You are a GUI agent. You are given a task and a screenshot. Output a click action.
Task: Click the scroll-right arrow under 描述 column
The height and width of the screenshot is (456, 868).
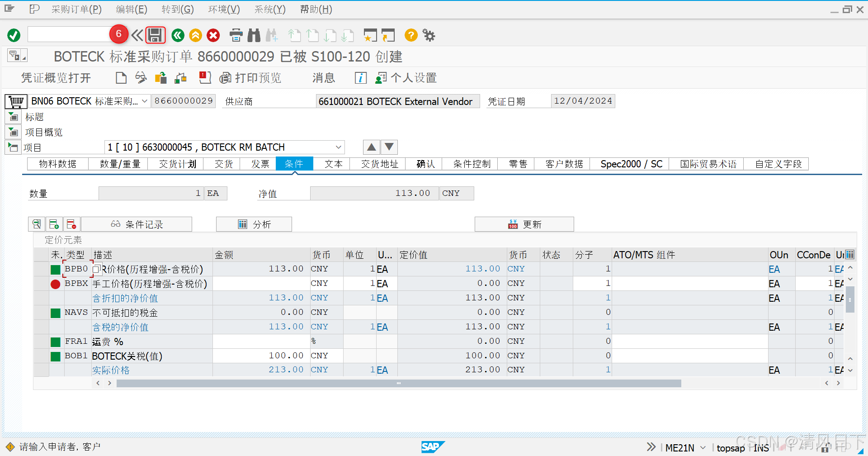[x=109, y=383]
